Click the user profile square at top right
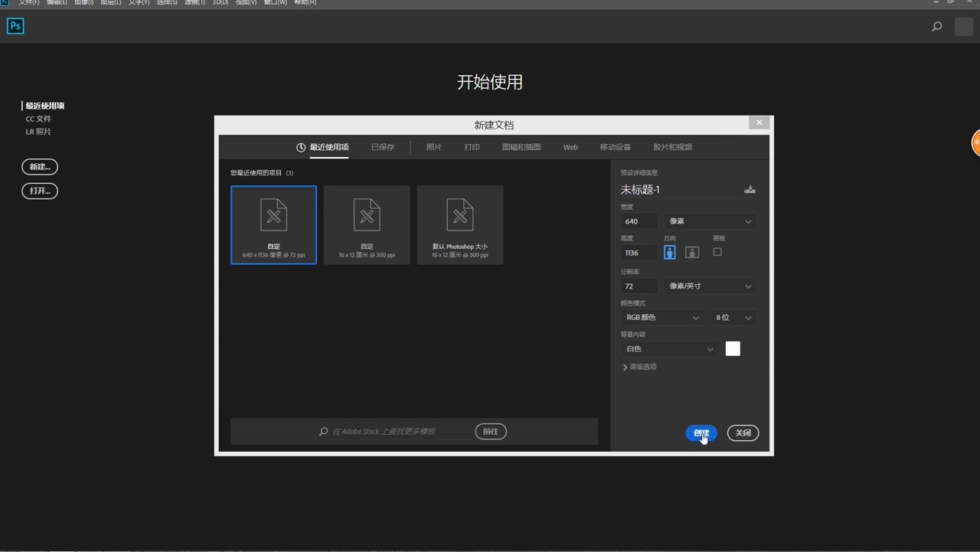 pyautogui.click(x=964, y=27)
